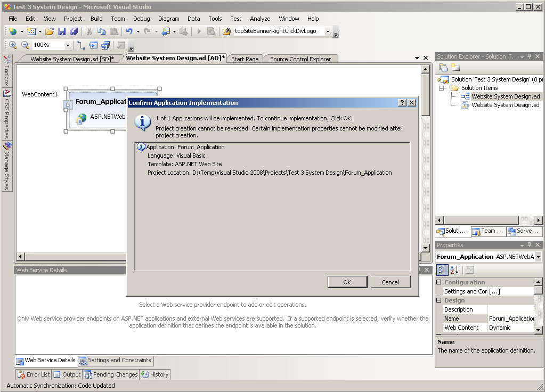Click the connection tool icon in diagram toolbar

[80, 45]
